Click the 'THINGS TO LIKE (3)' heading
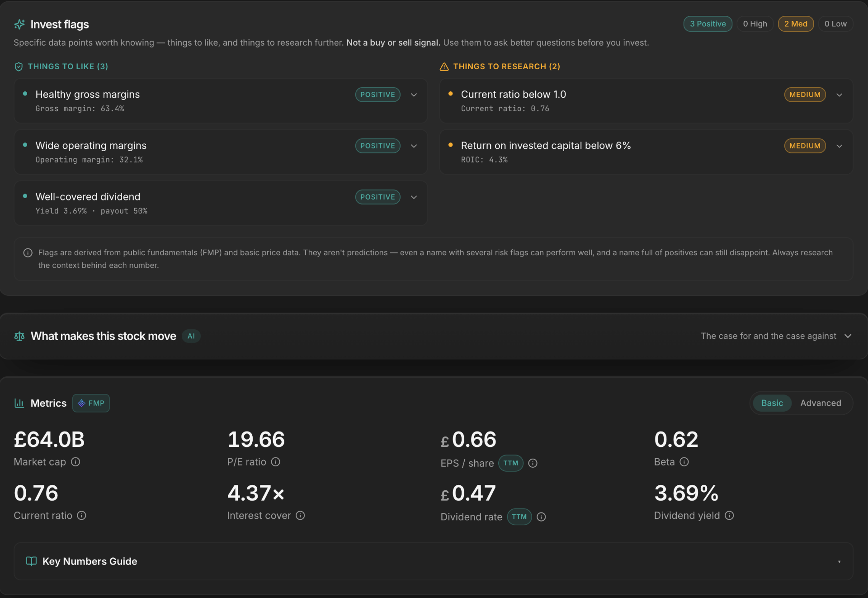Screen dimensions: 868x598 68,66
